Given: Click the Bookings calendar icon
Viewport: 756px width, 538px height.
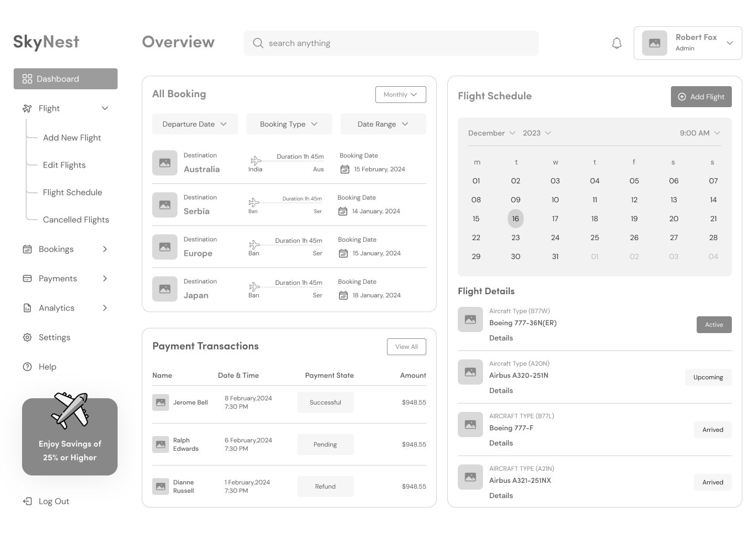Looking at the screenshot, I should coord(27,249).
